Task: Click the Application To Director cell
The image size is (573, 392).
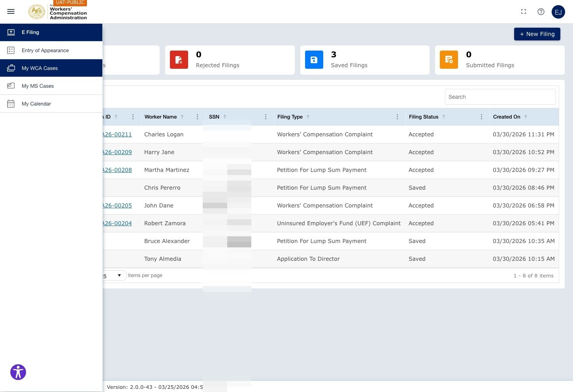Action: 308,259
